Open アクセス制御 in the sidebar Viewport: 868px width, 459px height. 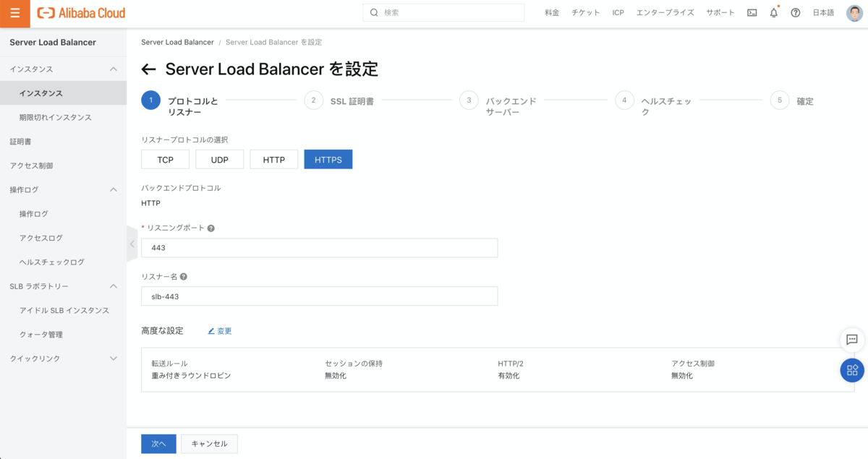[31, 166]
